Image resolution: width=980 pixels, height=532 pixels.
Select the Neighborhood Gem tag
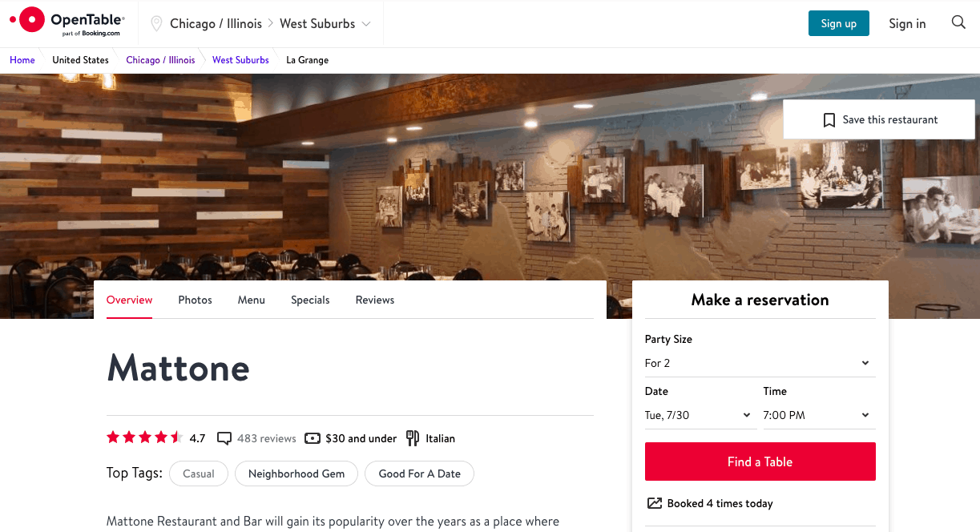coord(296,474)
